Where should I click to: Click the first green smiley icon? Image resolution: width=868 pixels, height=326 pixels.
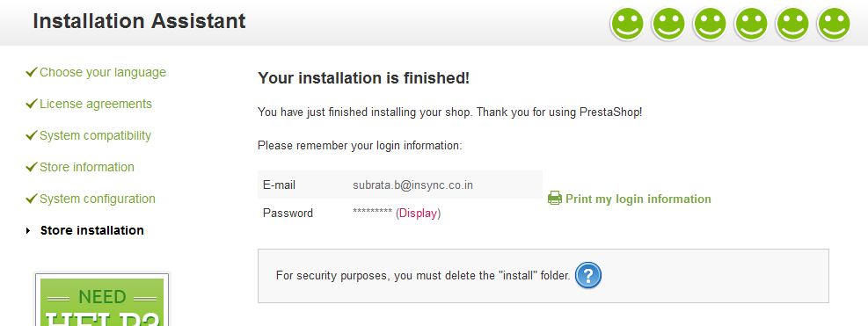click(x=627, y=25)
